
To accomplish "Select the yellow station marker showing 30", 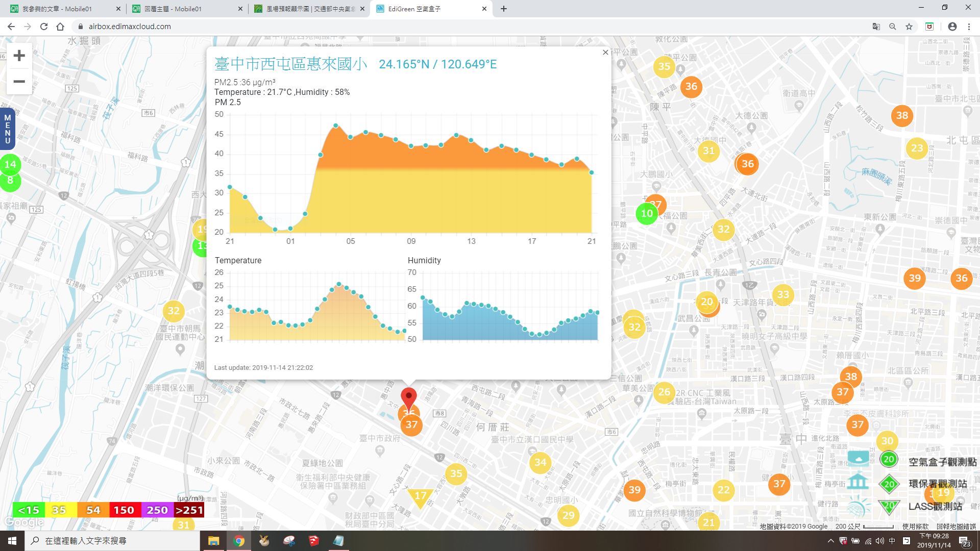I will click(888, 441).
